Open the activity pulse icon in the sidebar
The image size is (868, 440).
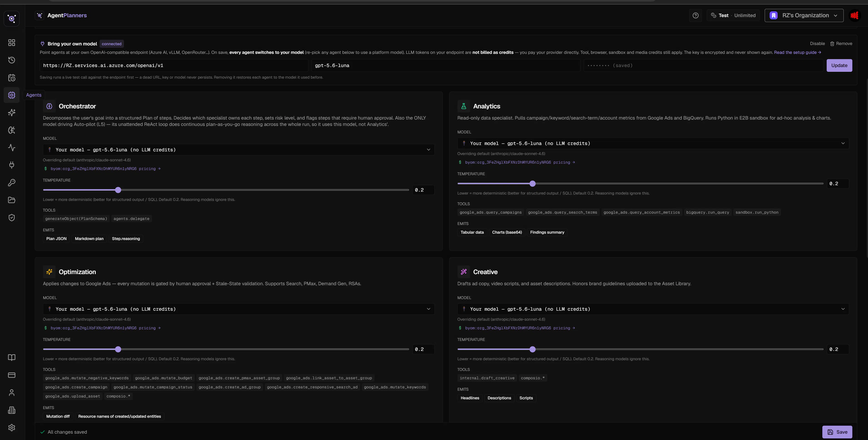pos(11,148)
